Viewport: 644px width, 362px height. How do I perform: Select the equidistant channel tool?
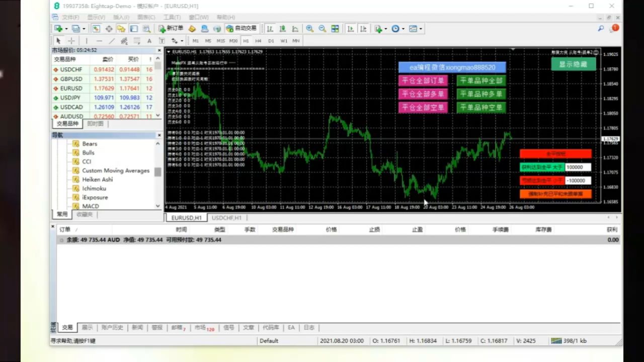click(124, 41)
